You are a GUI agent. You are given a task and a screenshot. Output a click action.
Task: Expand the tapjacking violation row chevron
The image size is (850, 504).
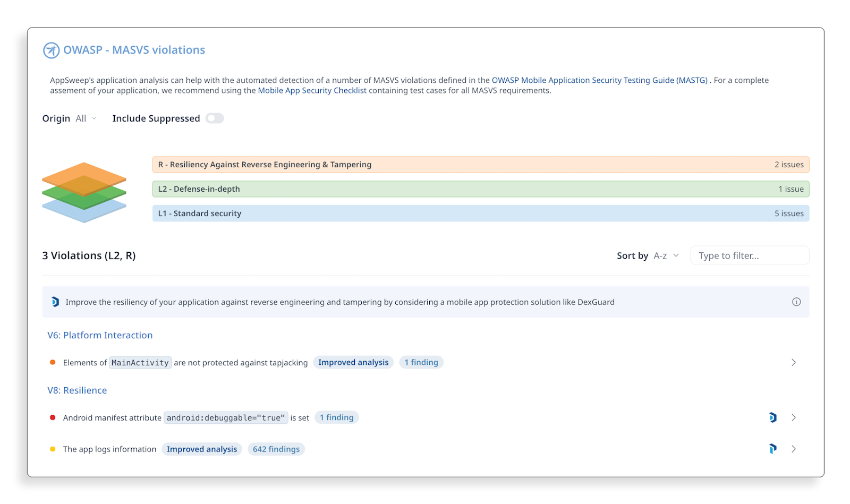coord(794,363)
